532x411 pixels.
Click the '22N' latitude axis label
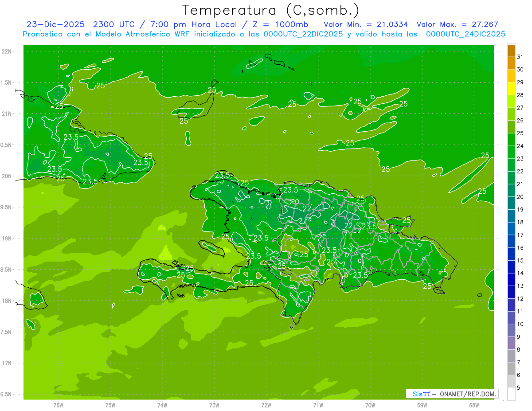coord(7,51)
